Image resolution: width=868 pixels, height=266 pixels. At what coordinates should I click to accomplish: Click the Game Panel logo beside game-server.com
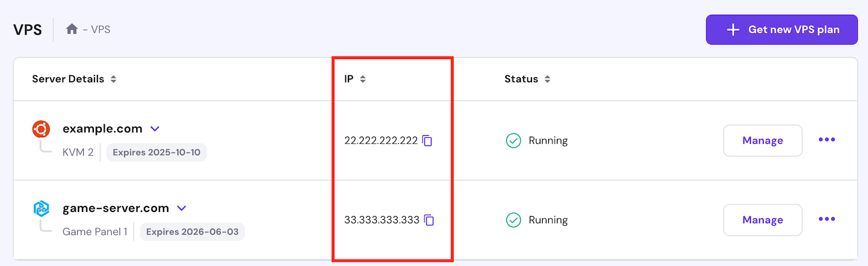tap(41, 208)
